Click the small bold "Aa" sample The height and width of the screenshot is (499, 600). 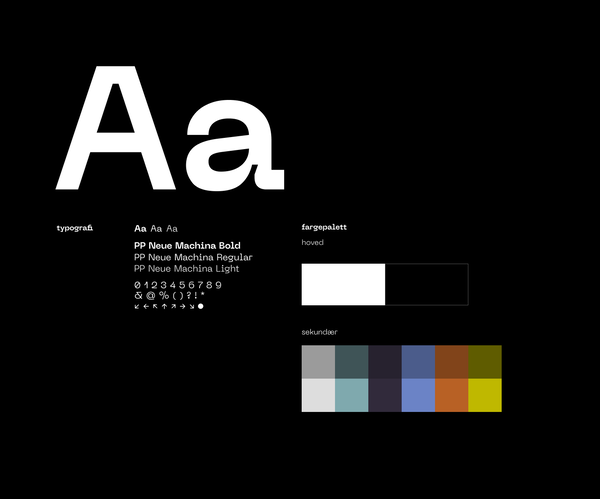coord(140,228)
